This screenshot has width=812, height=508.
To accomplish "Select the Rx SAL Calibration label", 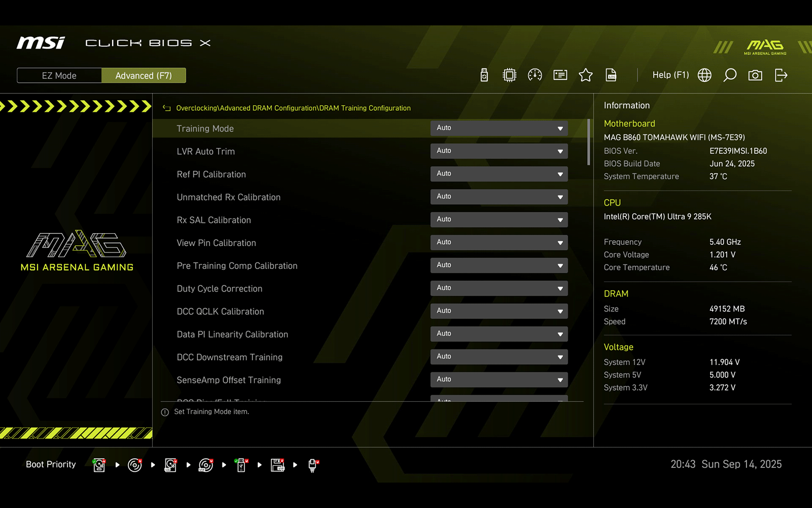I will [x=214, y=220].
